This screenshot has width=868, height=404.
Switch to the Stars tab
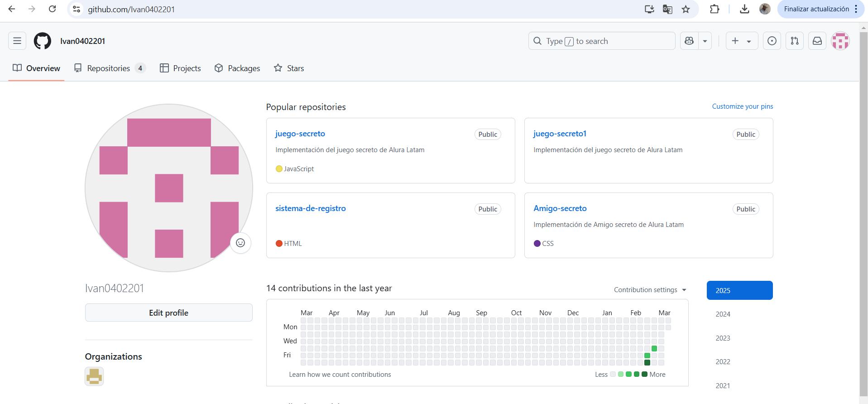(289, 68)
